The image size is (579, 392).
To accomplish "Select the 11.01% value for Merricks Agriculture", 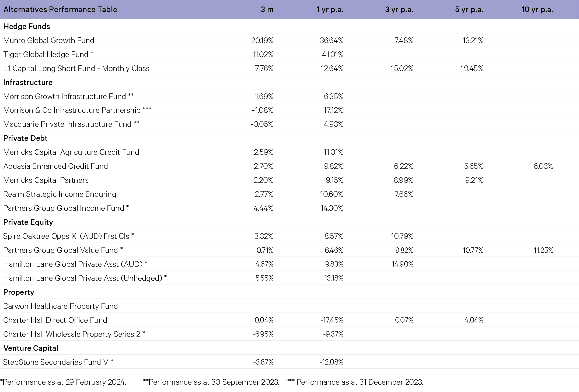I will [333, 152].
